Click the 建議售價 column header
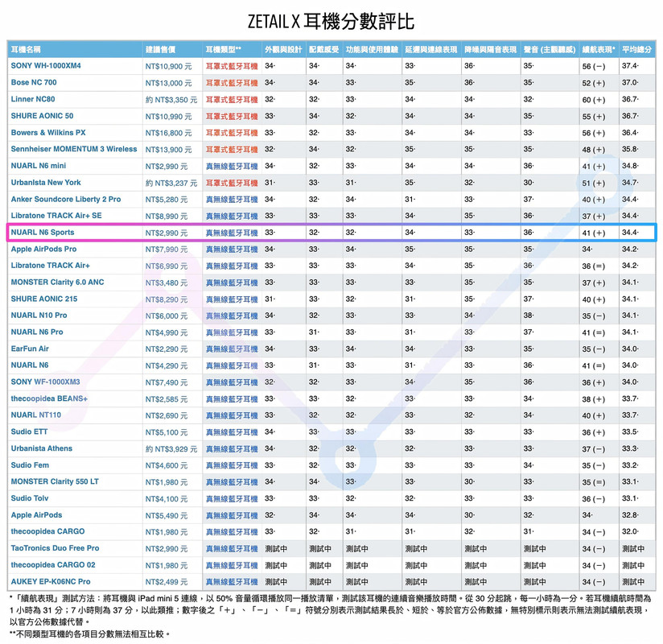The width and height of the screenshot is (663, 644). pyautogui.click(x=160, y=49)
